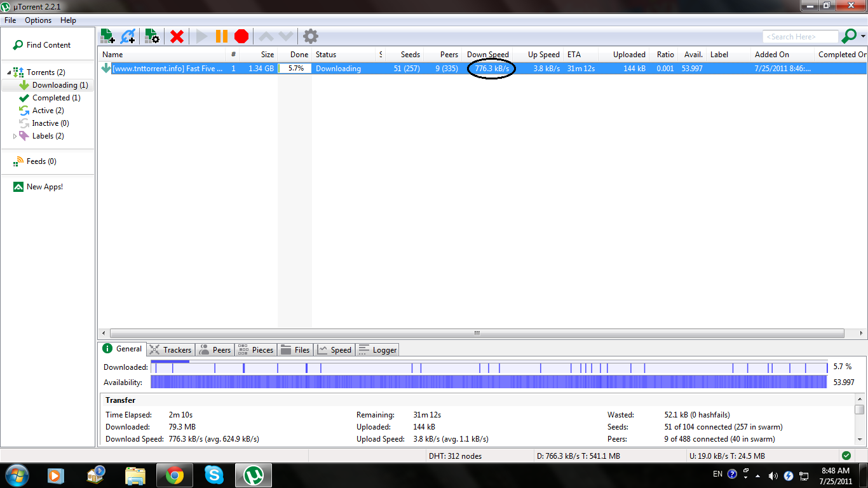Open Preferences via the gear icon
The image size is (868, 488).
(310, 36)
